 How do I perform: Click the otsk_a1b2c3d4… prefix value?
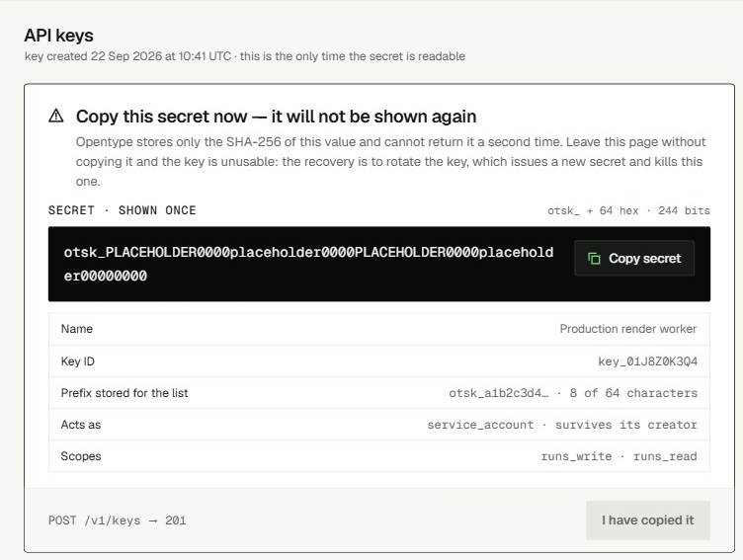click(499, 393)
